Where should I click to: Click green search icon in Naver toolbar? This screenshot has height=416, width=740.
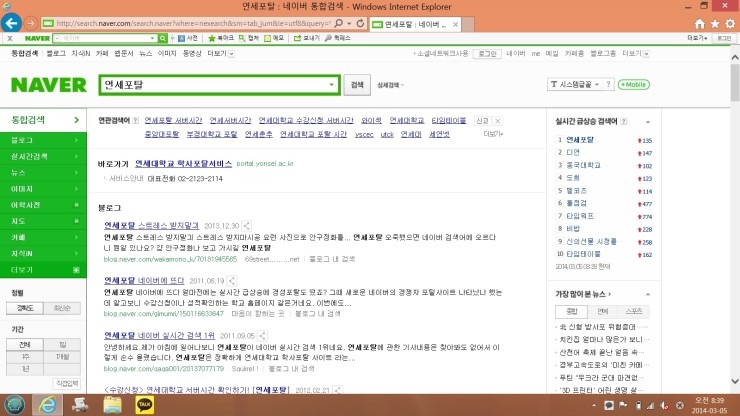point(163,38)
